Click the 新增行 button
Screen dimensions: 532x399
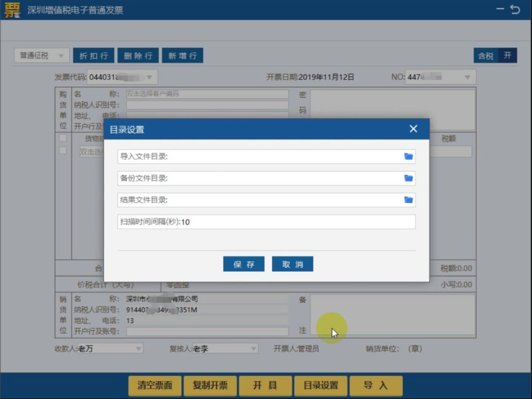pyautogui.click(x=183, y=55)
